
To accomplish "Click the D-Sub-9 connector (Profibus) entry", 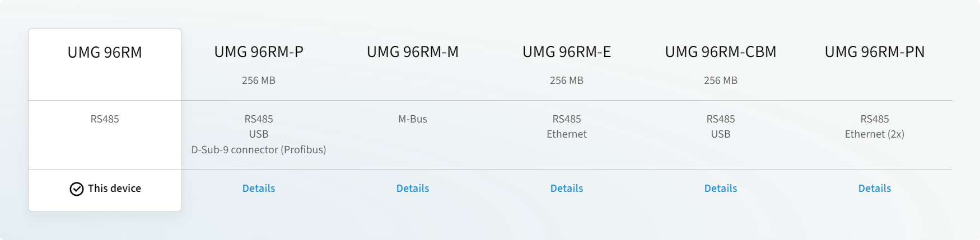I will (259, 150).
